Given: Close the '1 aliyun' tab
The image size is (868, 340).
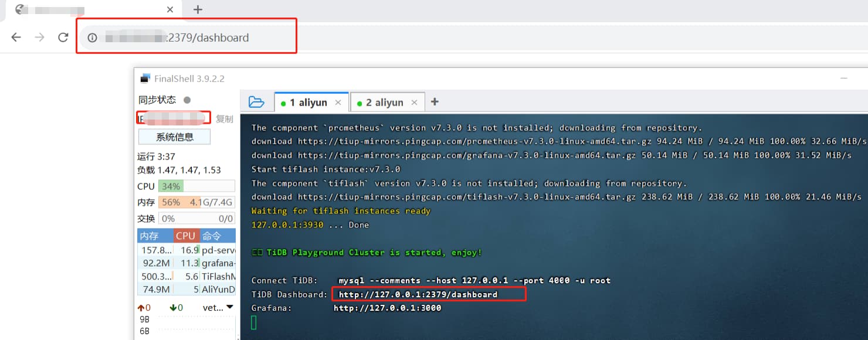Looking at the screenshot, I should [338, 103].
